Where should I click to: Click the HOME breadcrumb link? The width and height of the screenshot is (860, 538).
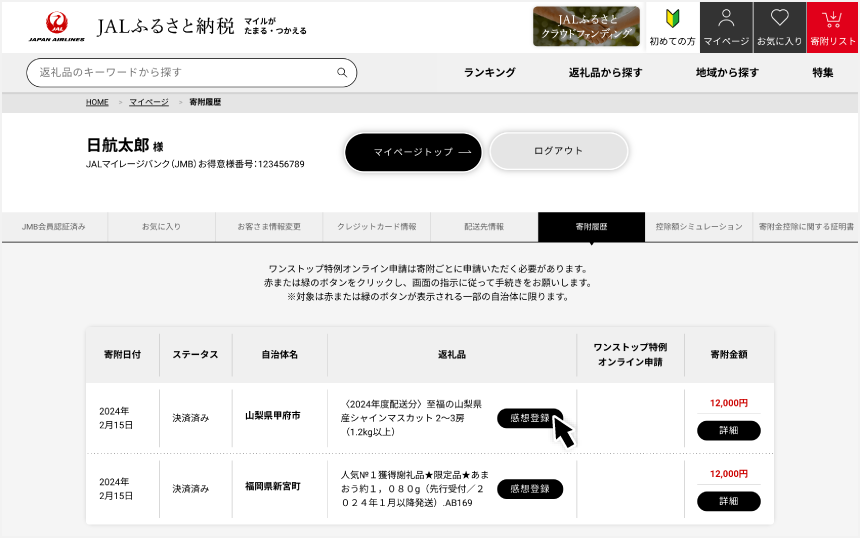click(97, 102)
